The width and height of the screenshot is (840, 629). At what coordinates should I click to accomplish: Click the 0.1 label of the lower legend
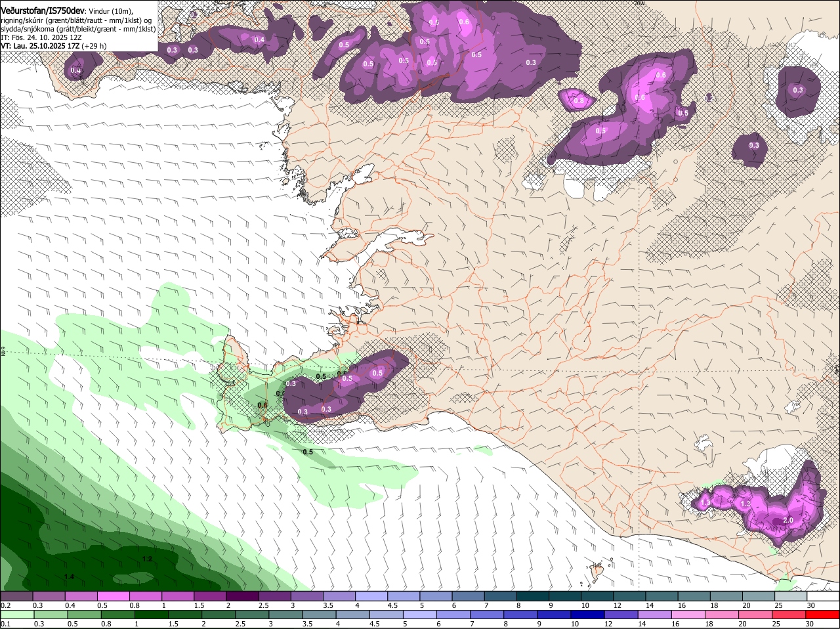6,624
